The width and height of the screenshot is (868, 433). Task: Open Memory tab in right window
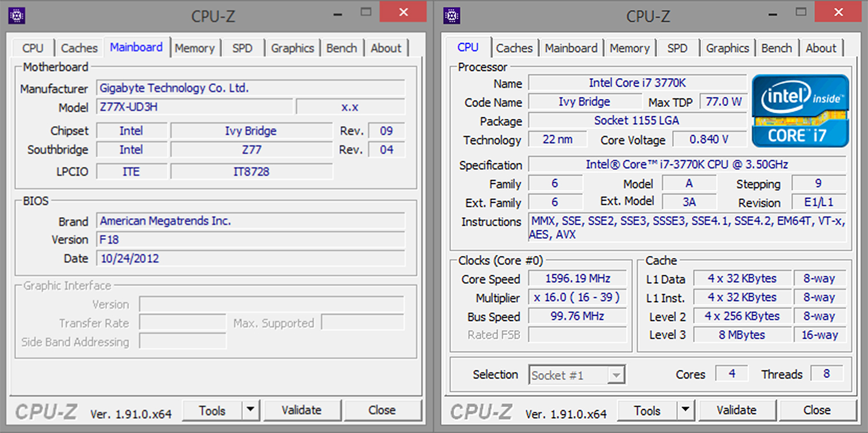630,48
